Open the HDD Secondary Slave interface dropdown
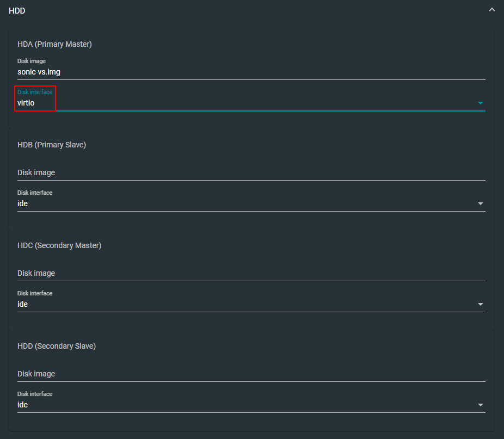This screenshot has width=504, height=439. pyautogui.click(x=245, y=405)
